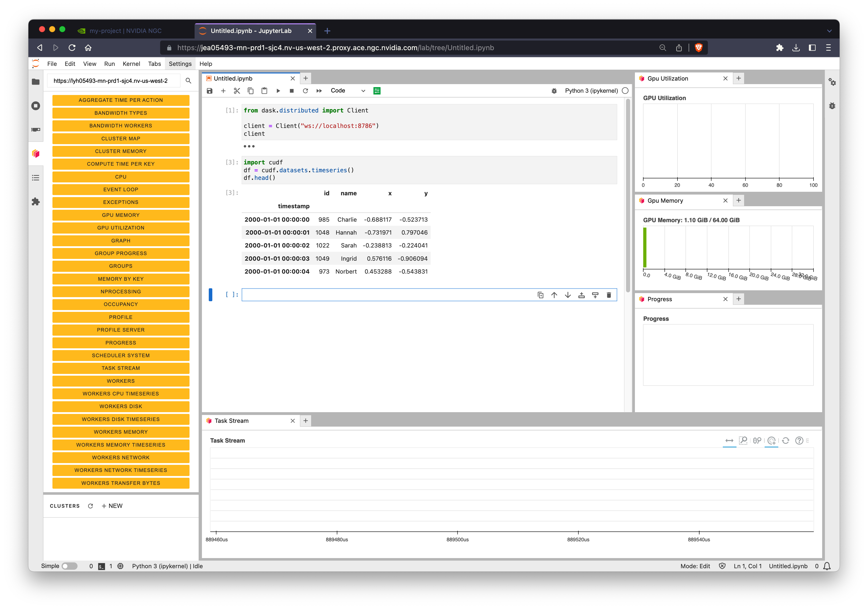Open debugger panel in right sidebar

(x=832, y=106)
